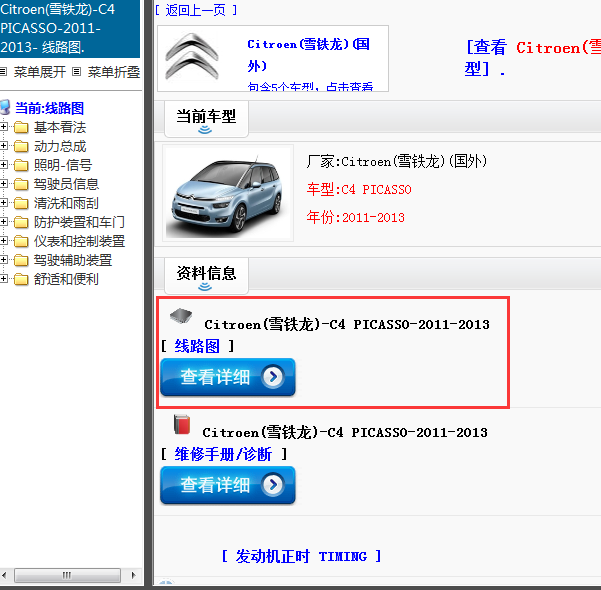Expand the 清洗和雨刮 tree node
The width and height of the screenshot is (601, 590).
(x=3, y=202)
